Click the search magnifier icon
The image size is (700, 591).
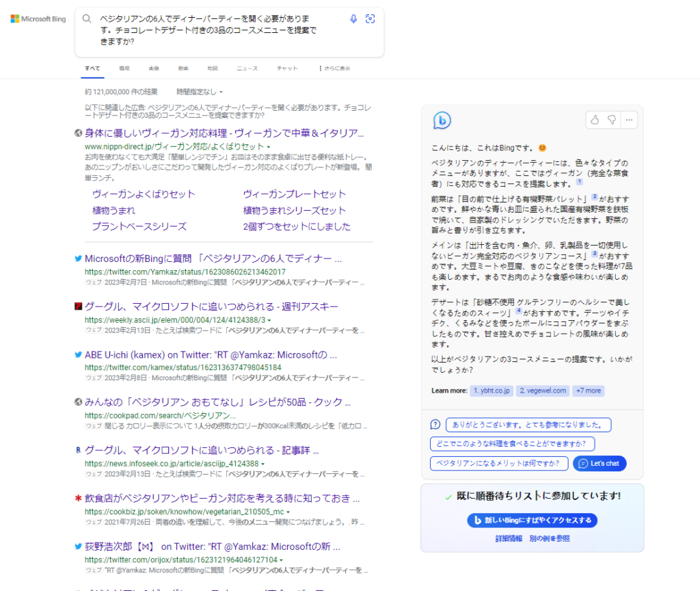pyautogui.click(x=87, y=18)
